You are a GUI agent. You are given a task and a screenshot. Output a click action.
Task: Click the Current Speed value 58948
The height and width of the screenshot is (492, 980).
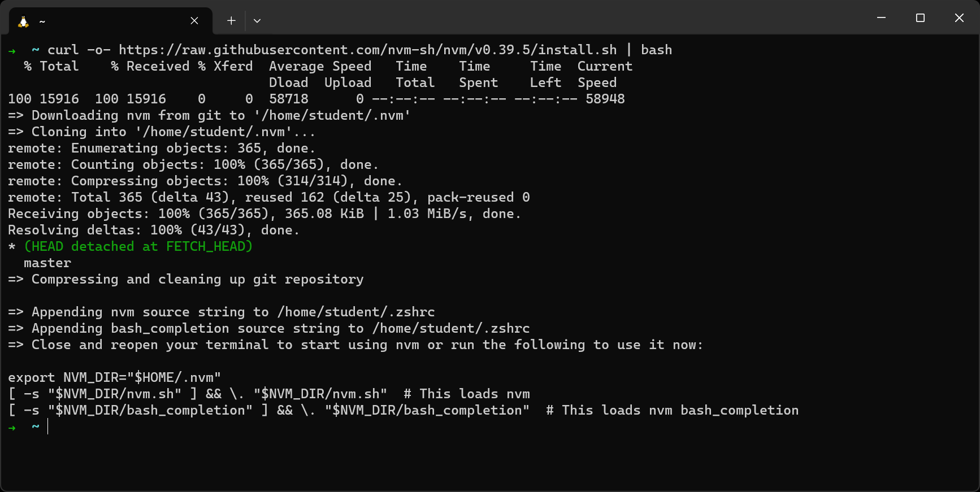tap(605, 99)
